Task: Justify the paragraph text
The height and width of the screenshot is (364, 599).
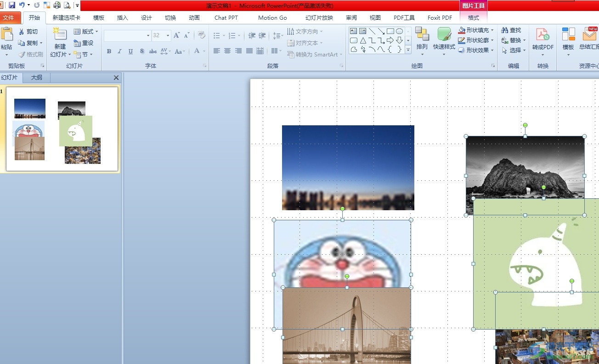Action: (x=249, y=51)
